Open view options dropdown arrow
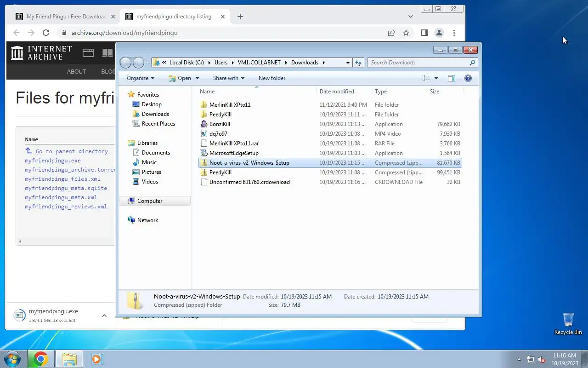The width and height of the screenshot is (588, 368). [x=436, y=78]
